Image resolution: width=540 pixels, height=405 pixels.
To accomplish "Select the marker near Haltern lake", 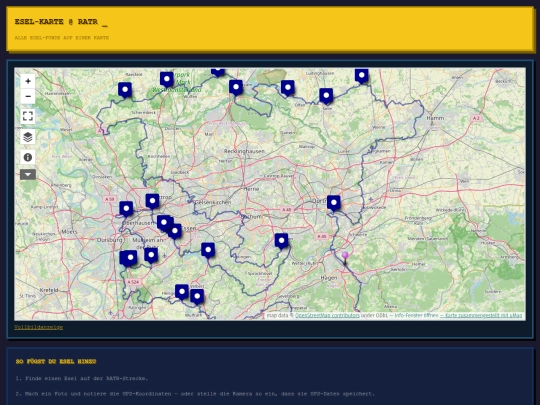I will [x=236, y=88].
